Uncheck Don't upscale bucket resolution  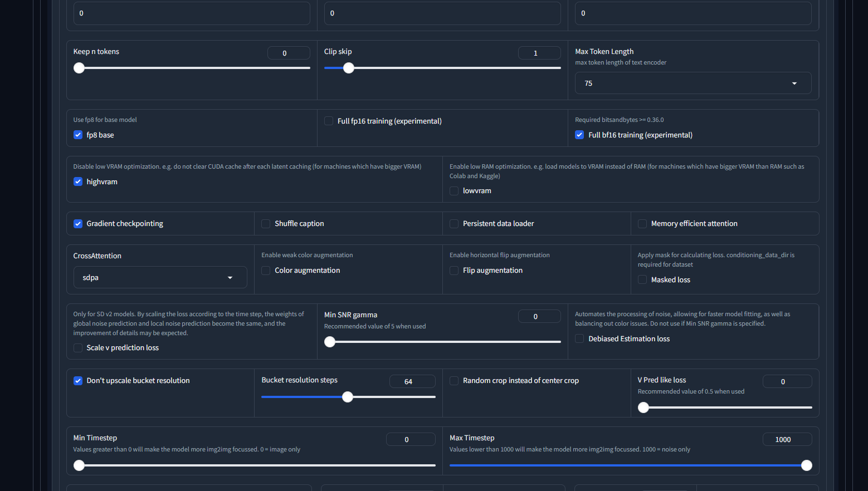78,380
